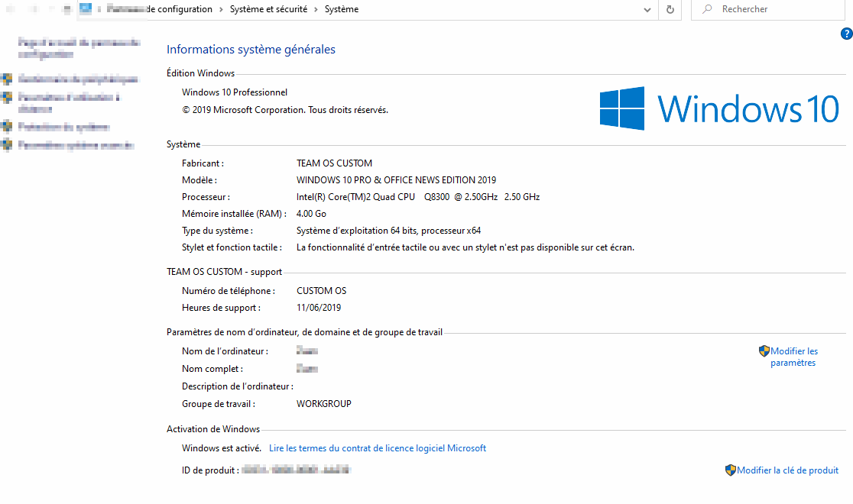This screenshot has width=853, height=504.
Task: Click the shield icon beside Modifier la clé de produit
Action: pyautogui.click(x=730, y=470)
